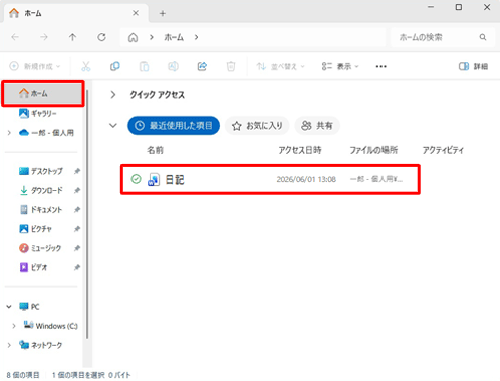Viewport: 500px width, 381px height.
Task: Open the 新規作成 dropdown
Action: click(35, 66)
